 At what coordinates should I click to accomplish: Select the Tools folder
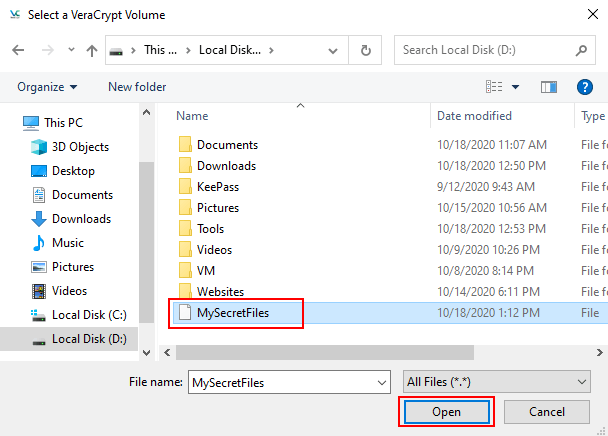tap(202, 228)
